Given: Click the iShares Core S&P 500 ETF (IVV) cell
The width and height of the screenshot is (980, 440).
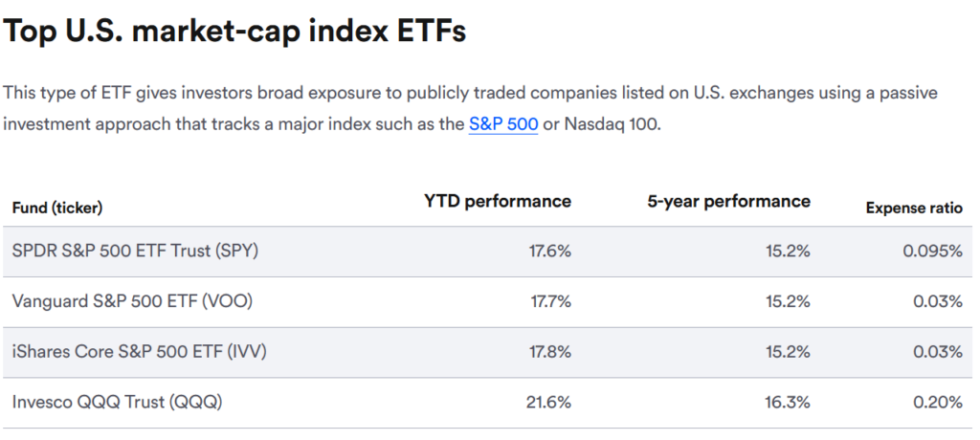Looking at the screenshot, I should [140, 352].
